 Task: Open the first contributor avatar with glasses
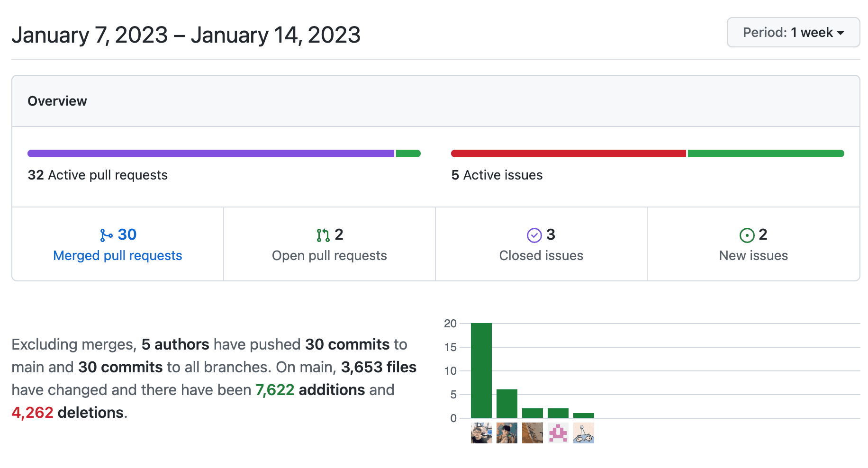[481, 433]
